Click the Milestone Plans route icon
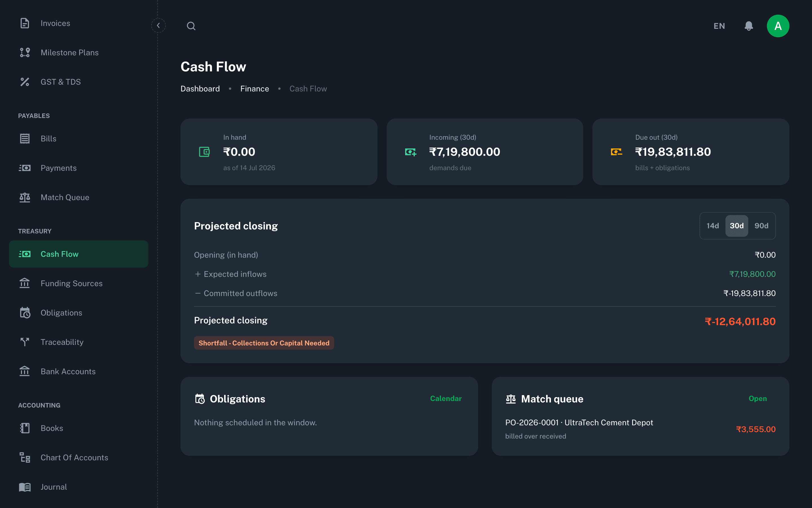The image size is (812, 508). point(25,52)
